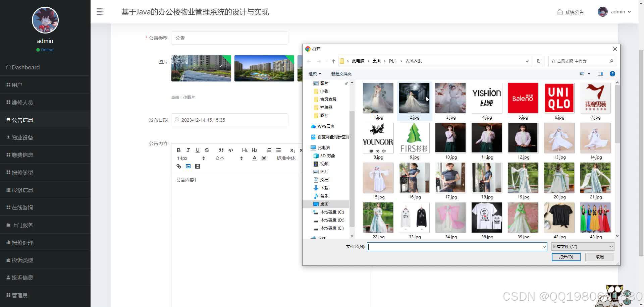Screen dimensions: 644x307
Task: Insert a video using the film icon
Action: tap(198, 166)
